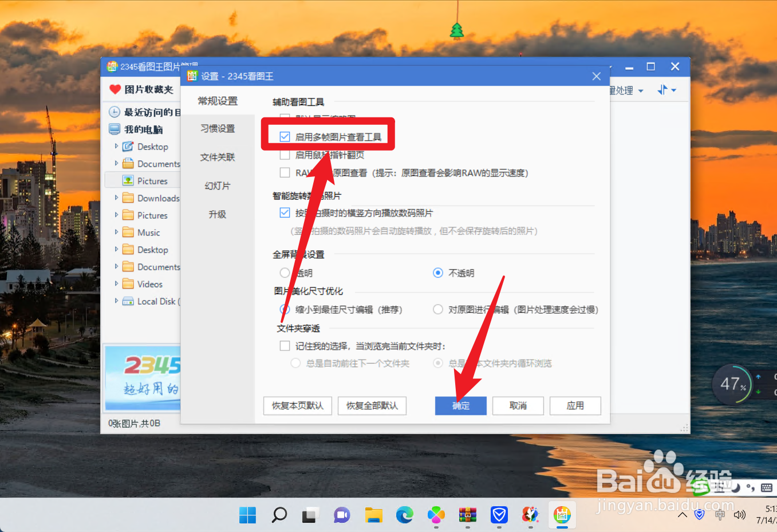Viewport: 777px width, 532px height.
Task: Open 最近访问的目录 via its clock icon
Action: 115,112
